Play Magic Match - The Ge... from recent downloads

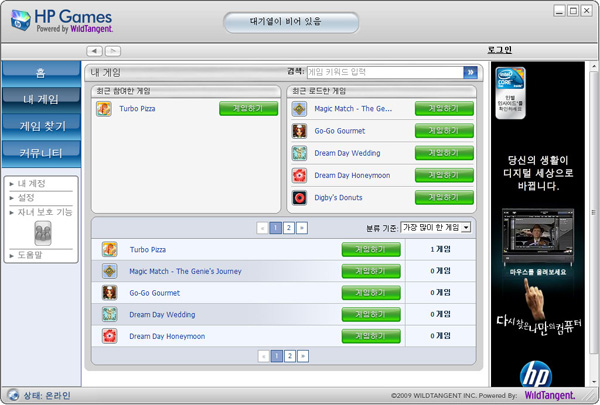tap(444, 109)
